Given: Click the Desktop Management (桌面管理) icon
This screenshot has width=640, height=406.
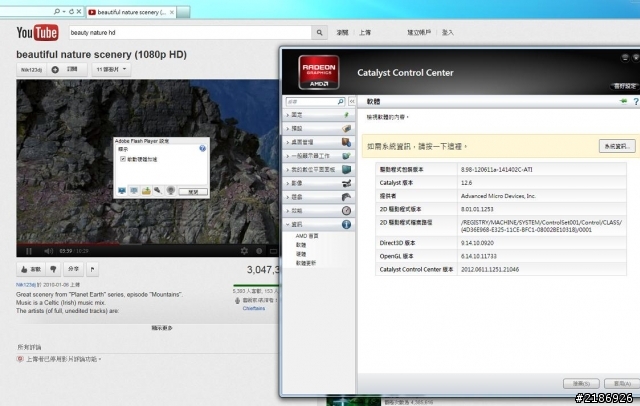Looking at the screenshot, I should click(x=346, y=142).
